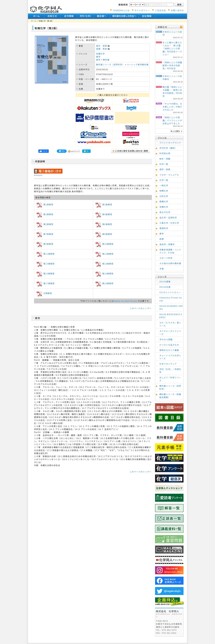Open the Honya Club store logo
215x644 pixels.
point(94,135)
